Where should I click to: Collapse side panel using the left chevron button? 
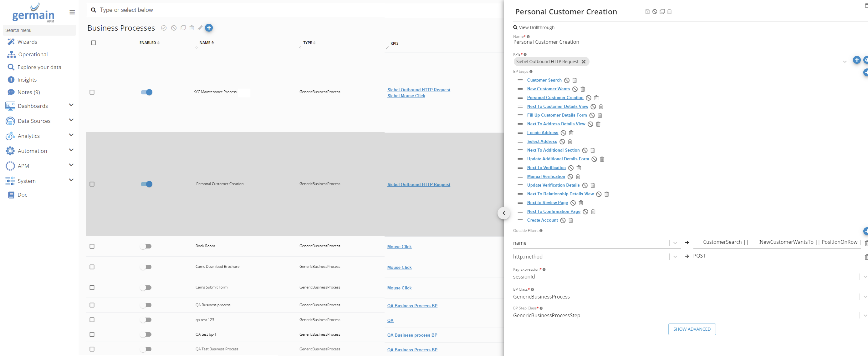click(x=503, y=213)
